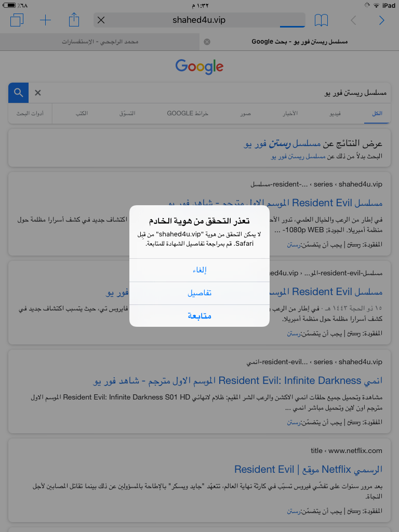The image size is (399, 532).
Task: Select the صور search filter tab
Action: point(246,113)
